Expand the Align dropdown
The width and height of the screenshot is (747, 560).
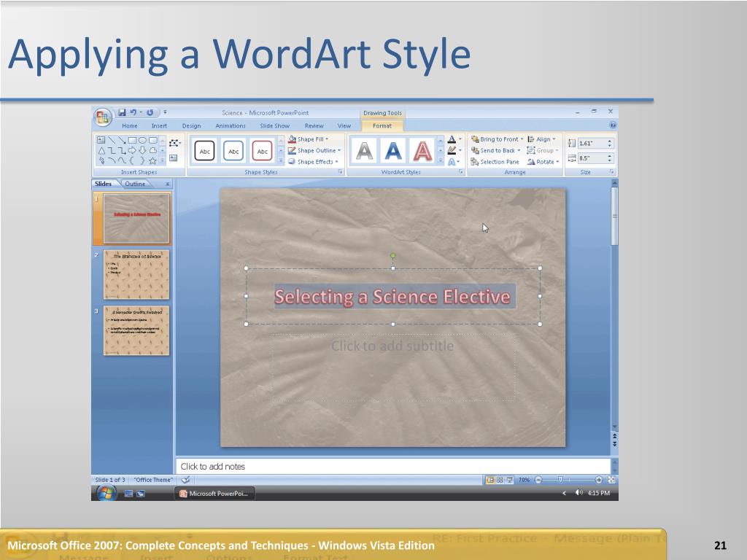(542, 139)
